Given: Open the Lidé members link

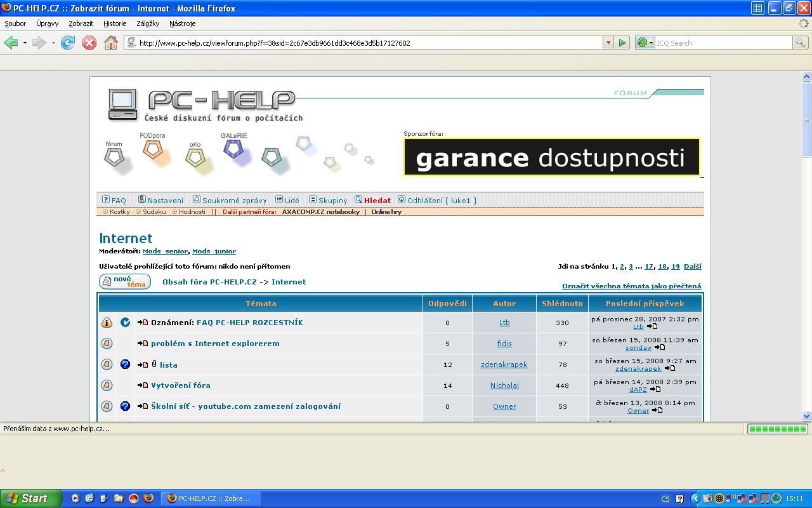Looking at the screenshot, I should point(292,201).
